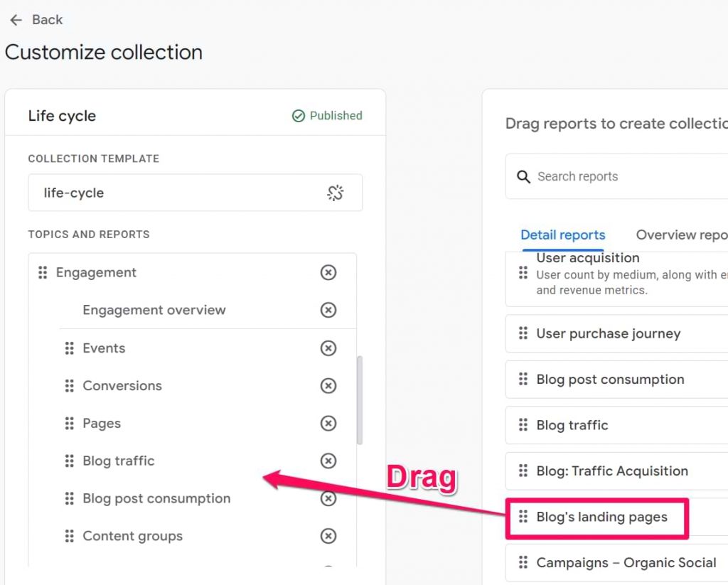Remove the Conversions report
728x585 pixels.
point(328,385)
